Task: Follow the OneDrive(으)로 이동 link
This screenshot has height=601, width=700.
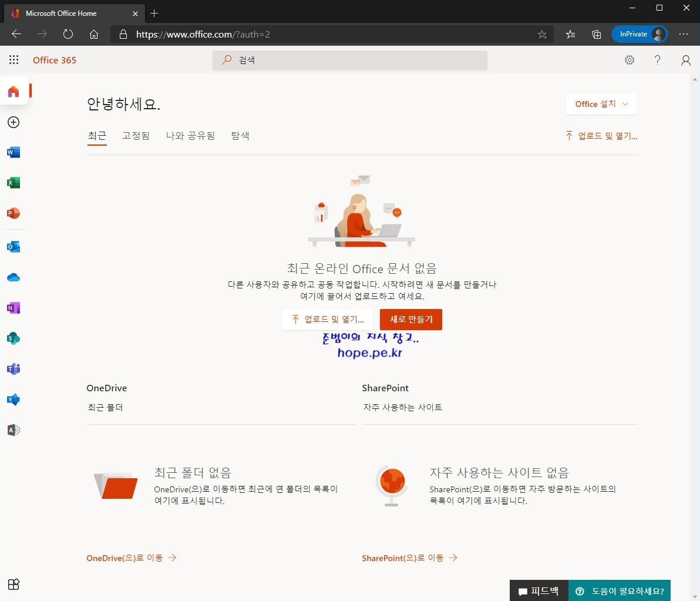Action: [132, 558]
